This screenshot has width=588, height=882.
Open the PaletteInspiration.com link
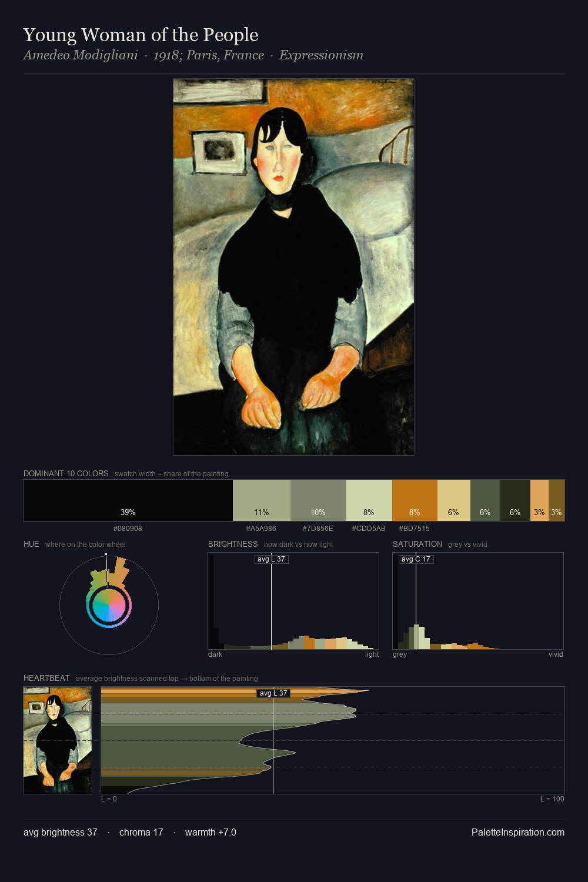pos(518,833)
